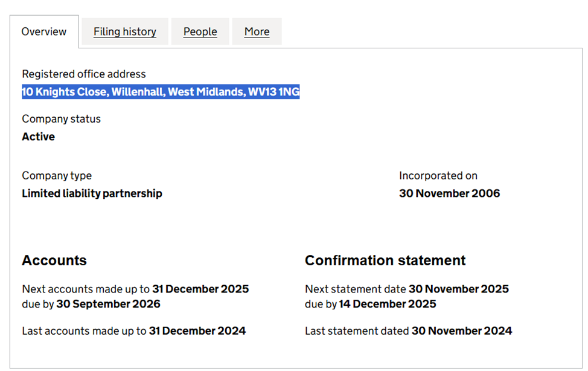
Task: Click the Accounts heading
Action: [x=54, y=260]
